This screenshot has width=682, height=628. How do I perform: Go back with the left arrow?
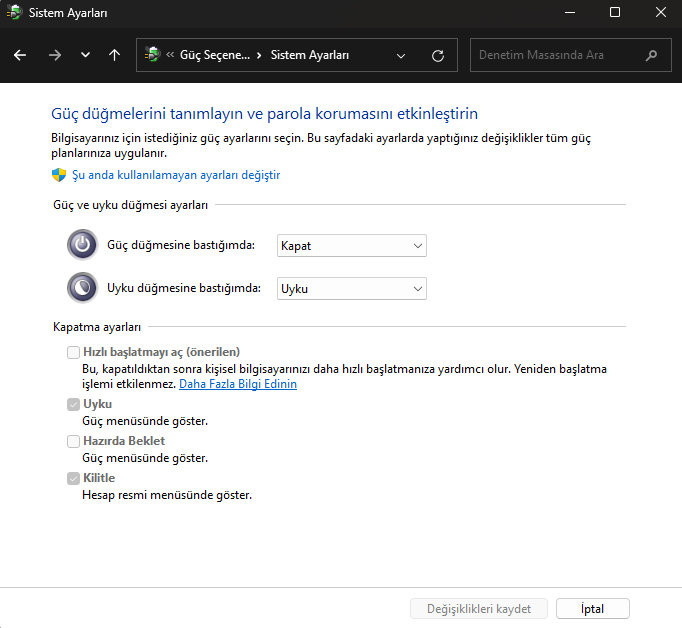click(20, 55)
